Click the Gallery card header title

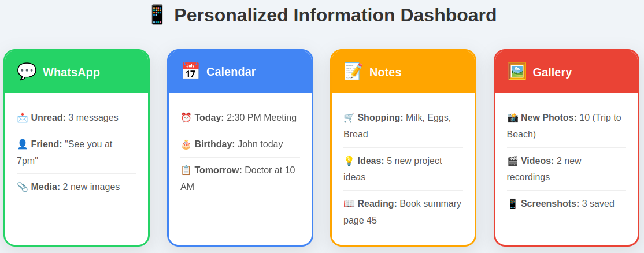552,72
